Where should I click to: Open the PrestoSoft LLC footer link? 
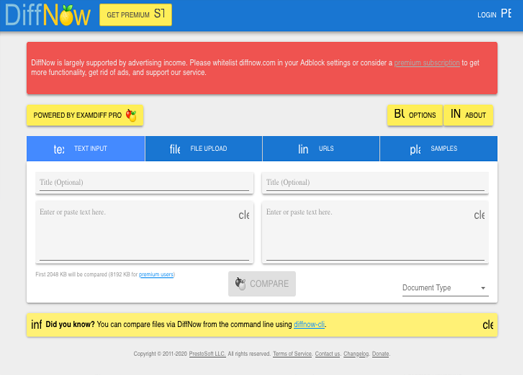pyautogui.click(x=207, y=354)
